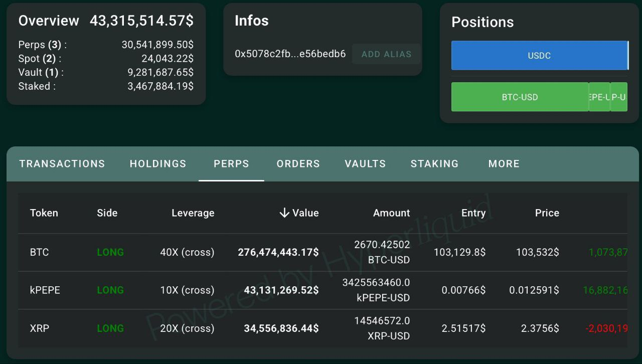Select the blue USDC position bar
The height and width of the screenshot is (364, 642).
539,56
